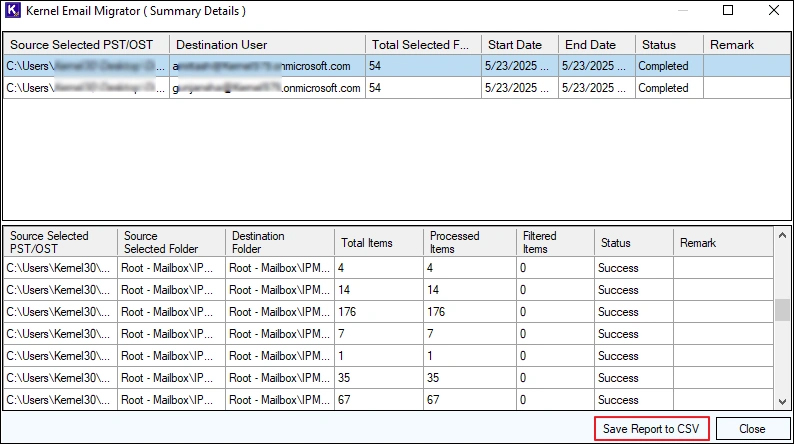
Task: Click the lower table scrollbar thumb
Action: tap(782, 310)
